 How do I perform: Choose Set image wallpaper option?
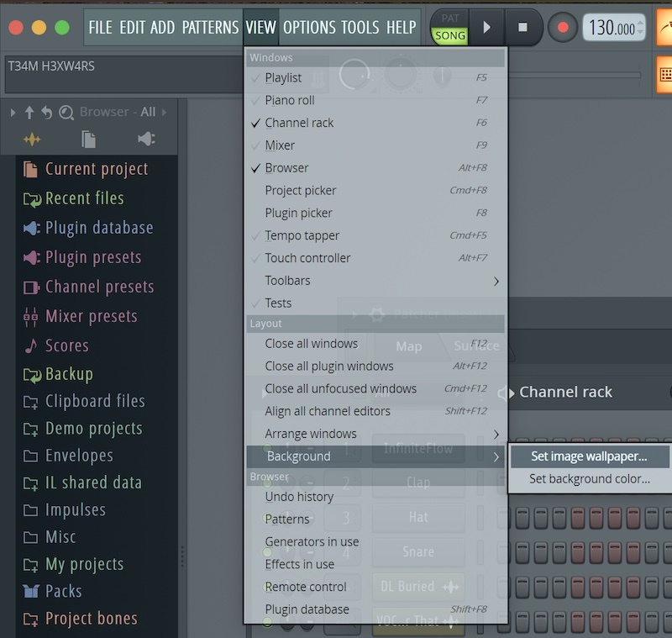(589, 456)
